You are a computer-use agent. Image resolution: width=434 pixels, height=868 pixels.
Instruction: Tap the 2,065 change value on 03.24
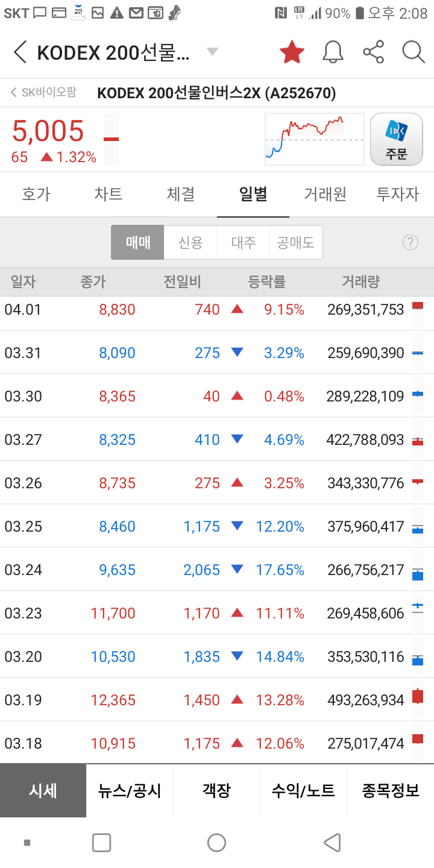[202, 570]
